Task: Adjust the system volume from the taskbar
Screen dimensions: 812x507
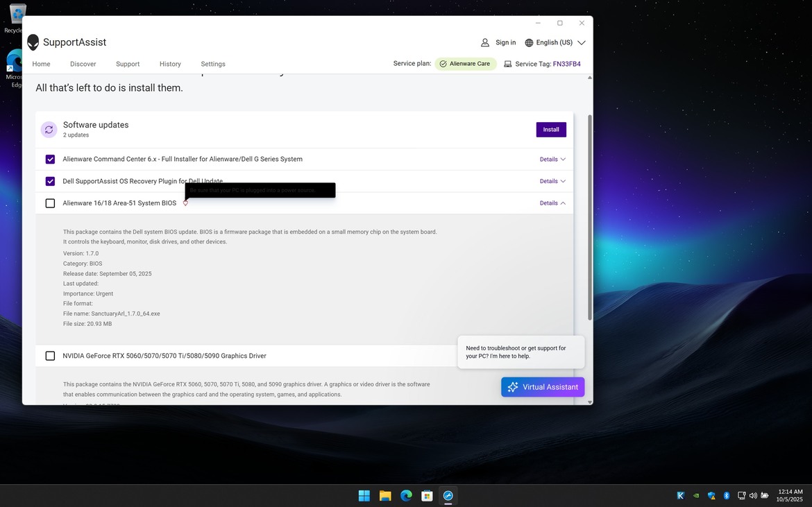Action: tap(753, 495)
